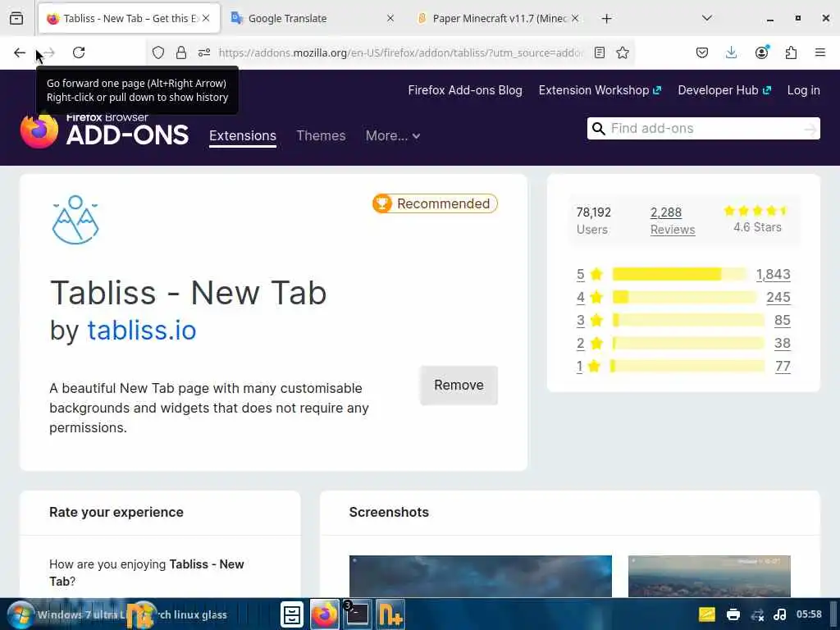This screenshot has height=630, width=840.
Task: View 1-star reviews via rating bar
Action: 688,367
